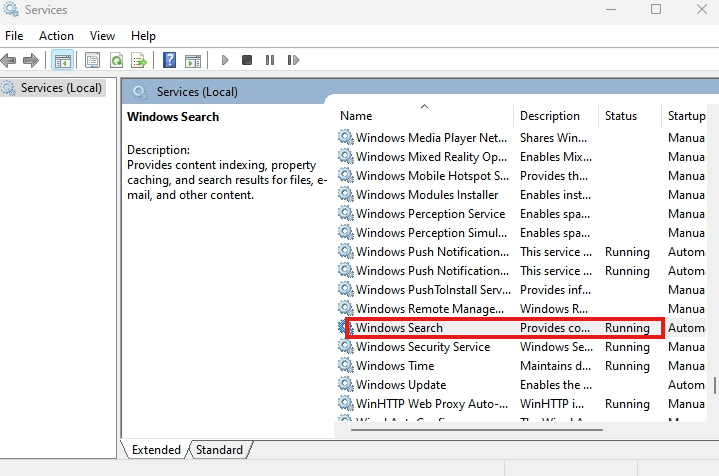Click gear icon of Windows Media Player Net... row
This screenshot has width=719, height=476.
(346, 137)
